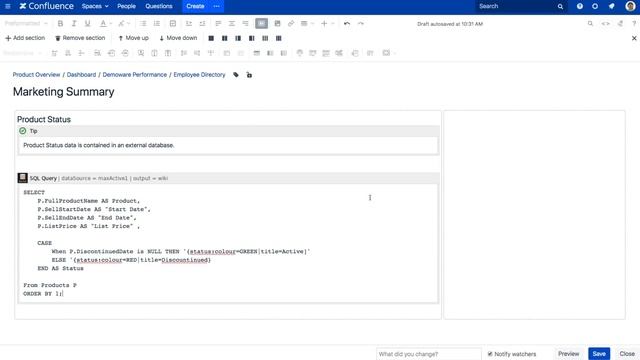Toggle italic formatting
This screenshot has height=360, width=640.
tap(74, 24)
